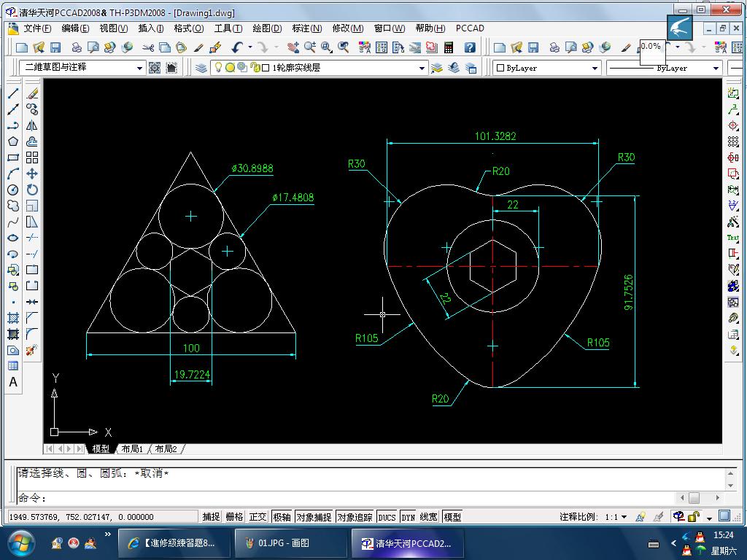Select the Construction Line tool
This screenshot has height=560, width=747.
click(x=13, y=109)
